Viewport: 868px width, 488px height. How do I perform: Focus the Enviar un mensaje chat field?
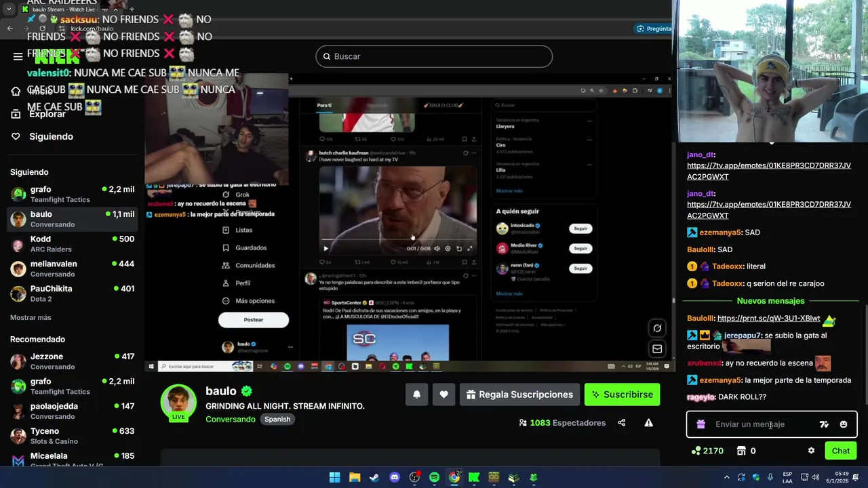[763, 424]
